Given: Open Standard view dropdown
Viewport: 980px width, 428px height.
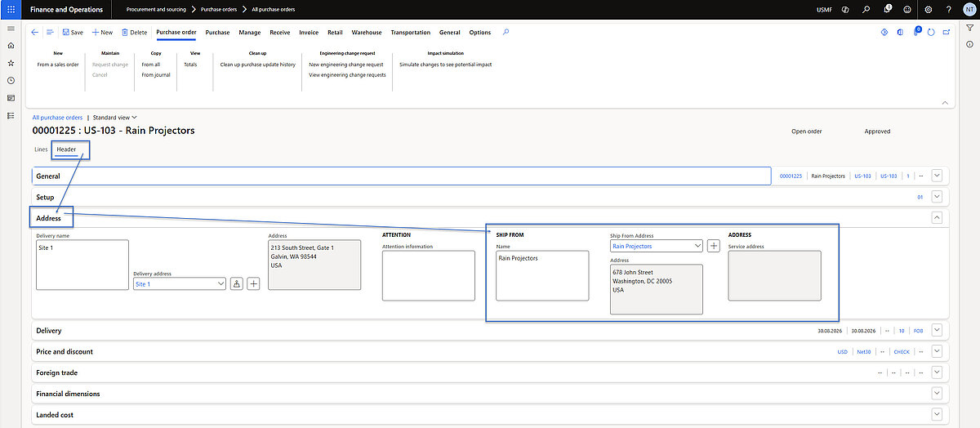Looking at the screenshot, I should [115, 118].
